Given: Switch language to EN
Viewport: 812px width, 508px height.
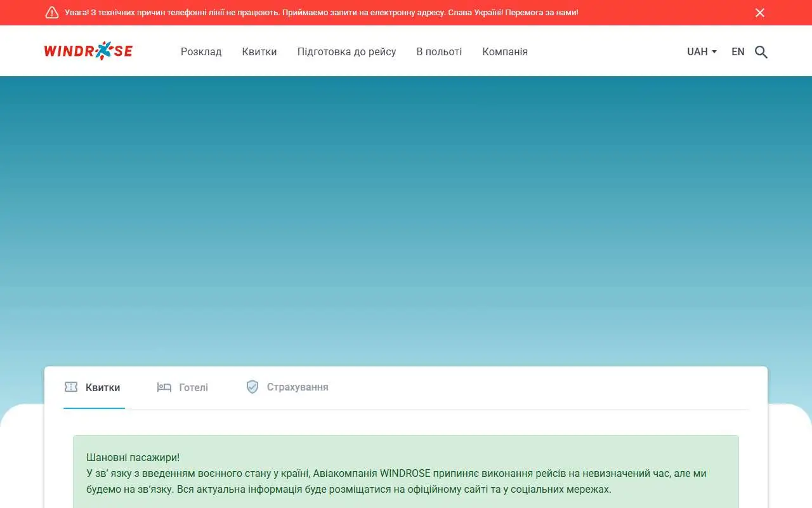Looking at the screenshot, I should click(738, 52).
